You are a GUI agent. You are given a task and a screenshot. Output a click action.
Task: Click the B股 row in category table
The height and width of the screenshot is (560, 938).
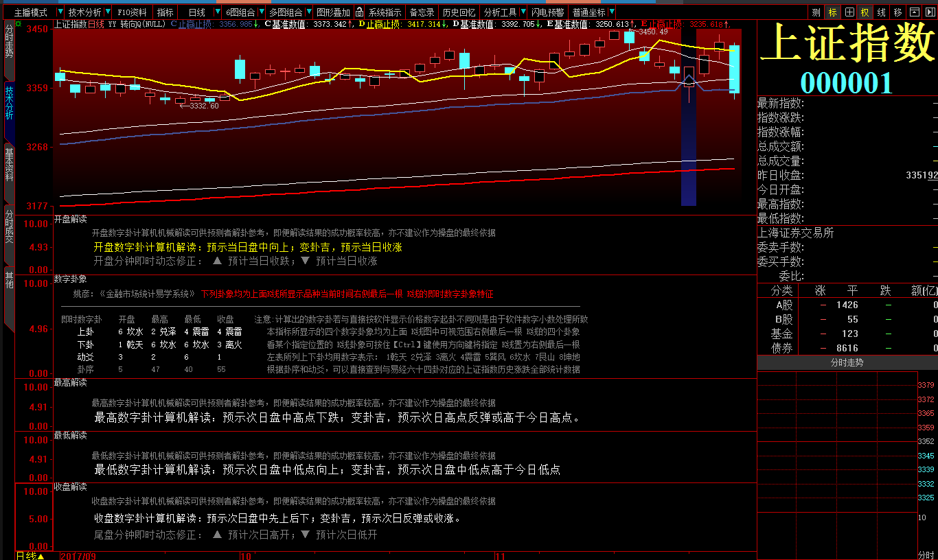[x=847, y=319]
